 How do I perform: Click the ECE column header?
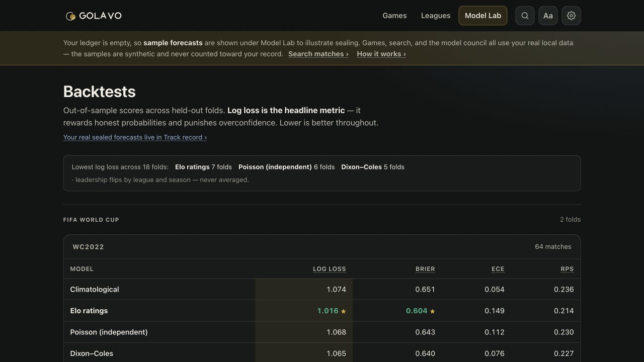point(498,269)
